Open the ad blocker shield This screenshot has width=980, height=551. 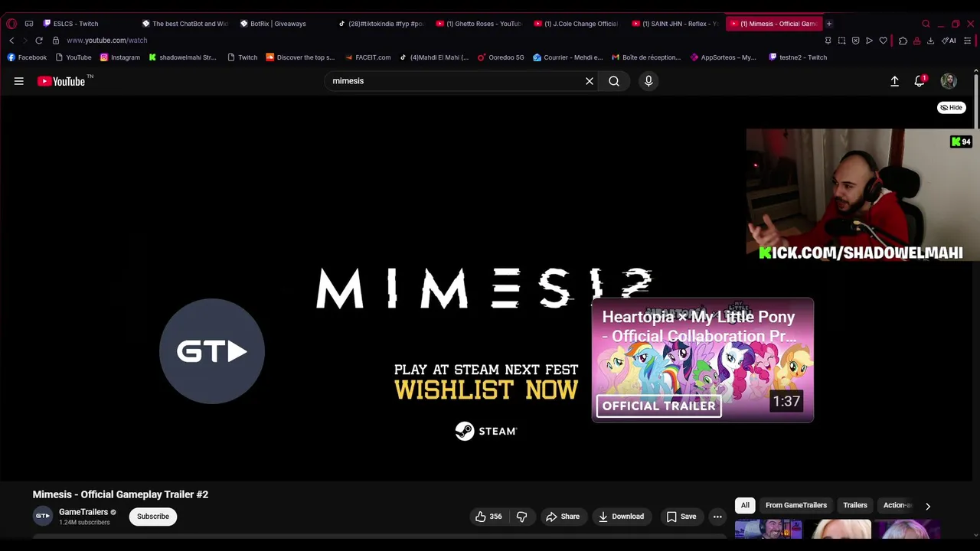click(x=855, y=41)
